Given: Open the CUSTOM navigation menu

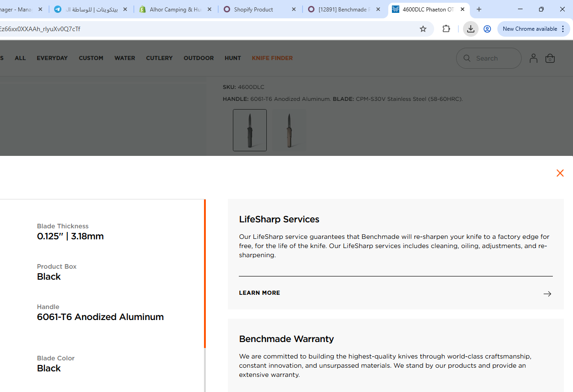Looking at the screenshot, I should pos(91,58).
